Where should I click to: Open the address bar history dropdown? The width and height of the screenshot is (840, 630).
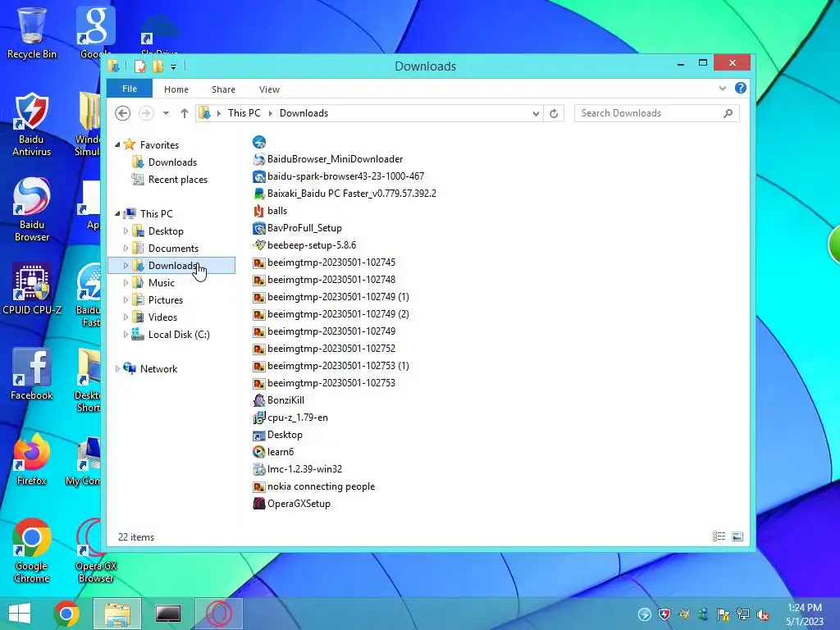click(x=536, y=113)
